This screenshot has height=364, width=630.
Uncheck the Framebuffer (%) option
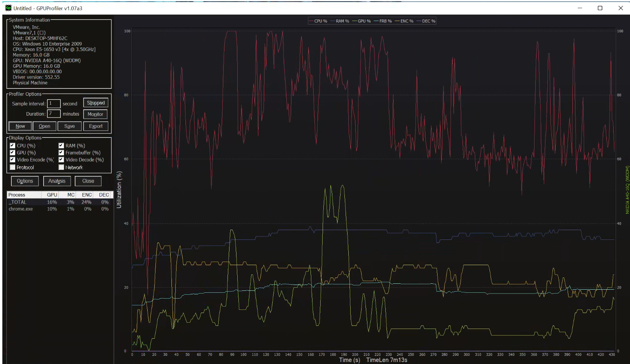[x=61, y=153]
